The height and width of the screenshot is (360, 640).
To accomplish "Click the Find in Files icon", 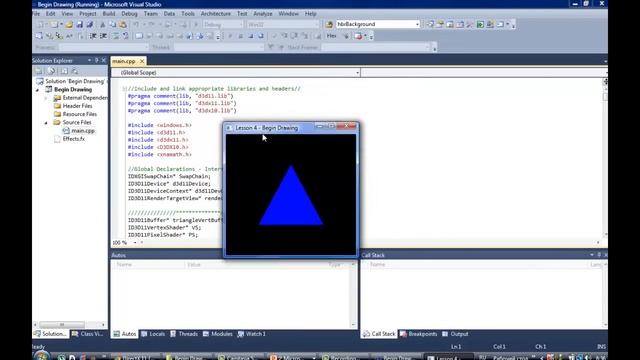I will pos(329,24).
